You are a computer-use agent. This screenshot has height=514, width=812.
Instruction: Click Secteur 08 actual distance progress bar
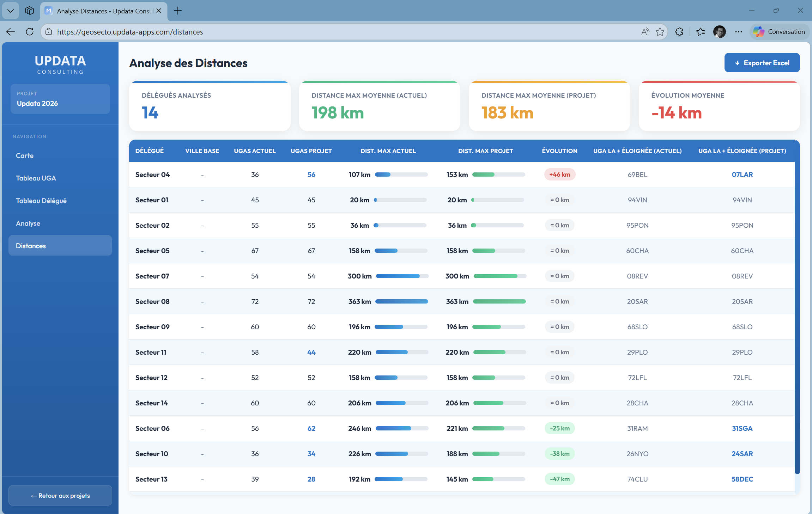pos(401,301)
